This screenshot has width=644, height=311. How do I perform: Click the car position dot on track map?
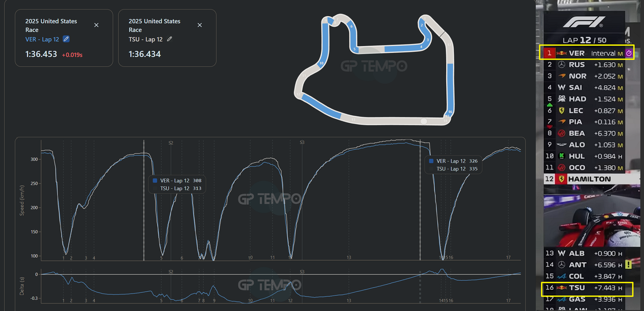click(423, 121)
